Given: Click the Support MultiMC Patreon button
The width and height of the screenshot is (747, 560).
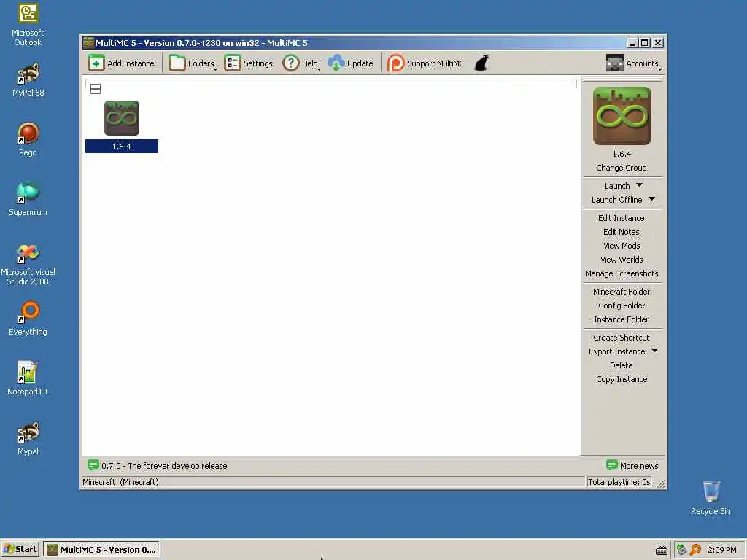Looking at the screenshot, I should tap(425, 63).
